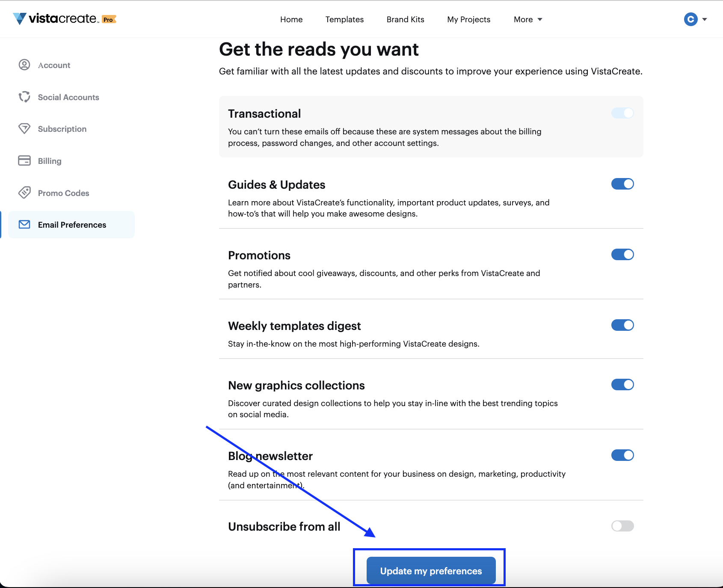
Task: Toggle off the Blog newsletter switch
Action: (622, 455)
